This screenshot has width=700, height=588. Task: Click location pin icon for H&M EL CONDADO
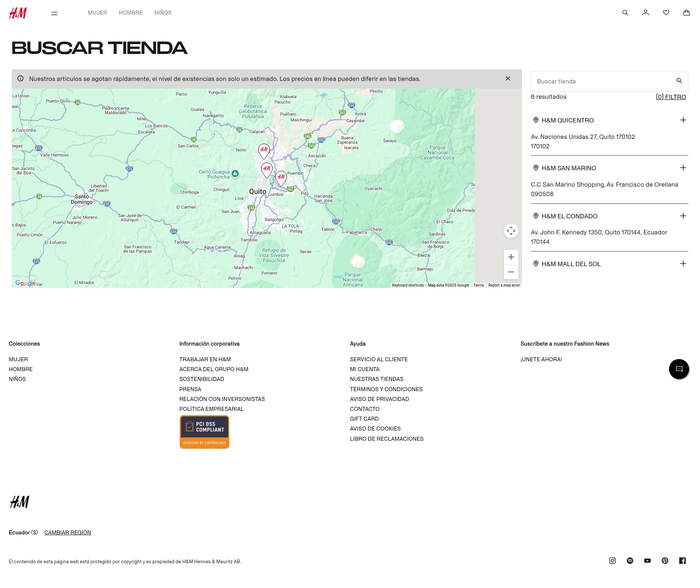pos(536,216)
